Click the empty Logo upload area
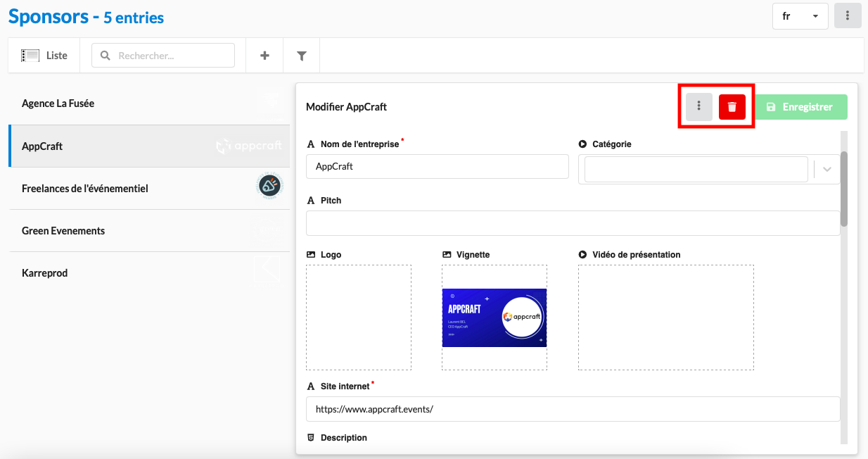 click(x=358, y=317)
